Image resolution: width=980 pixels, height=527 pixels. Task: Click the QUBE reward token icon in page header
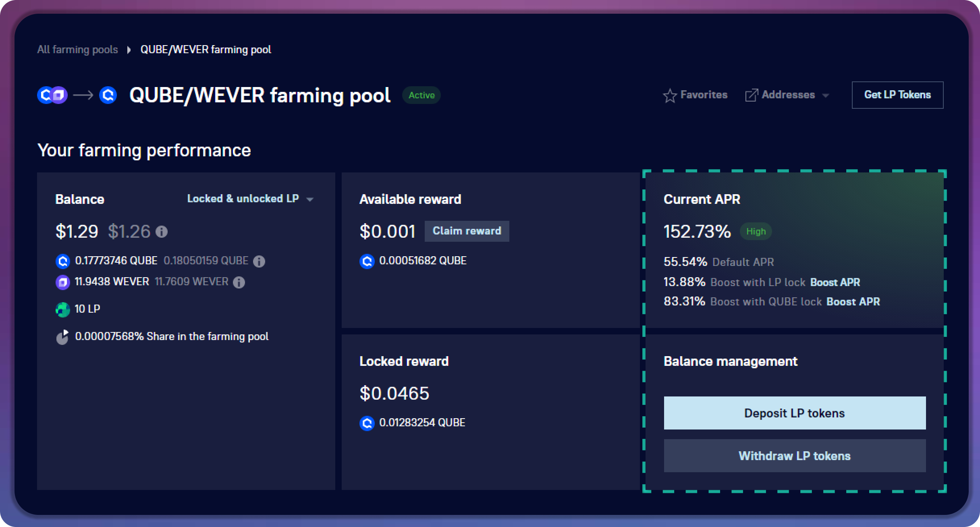pyautogui.click(x=108, y=95)
